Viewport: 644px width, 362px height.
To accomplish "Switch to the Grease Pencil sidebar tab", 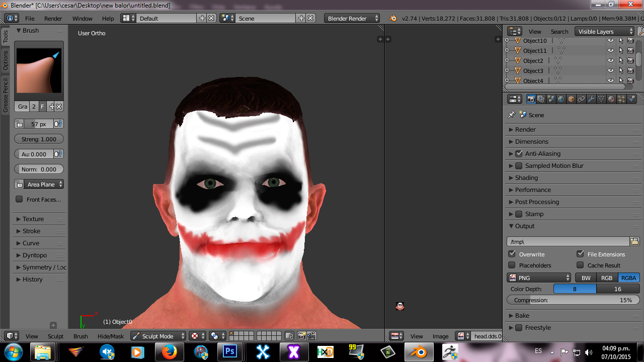I will pyautogui.click(x=6, y=96).
